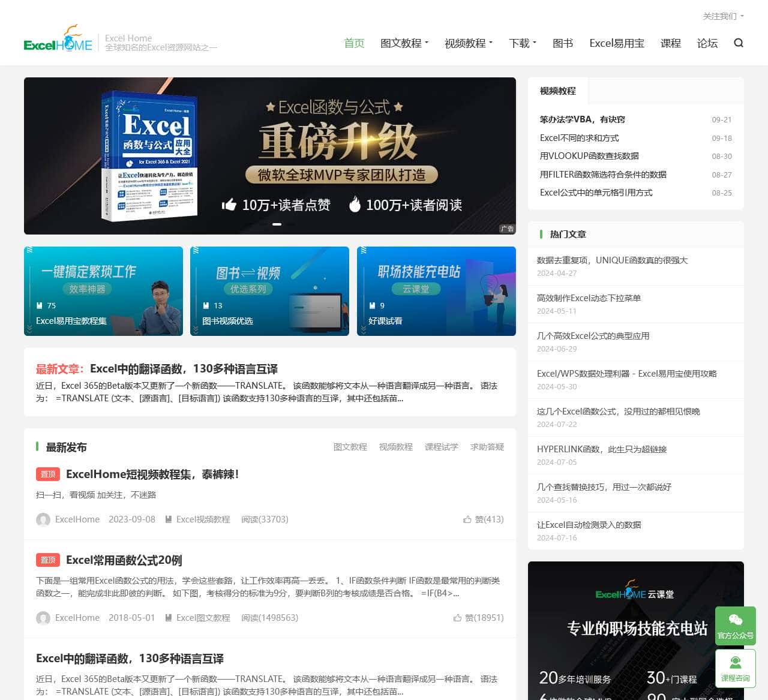Select the active carousel indicator dot
This screenshot has height=700, width=768.
pos(277,224)
